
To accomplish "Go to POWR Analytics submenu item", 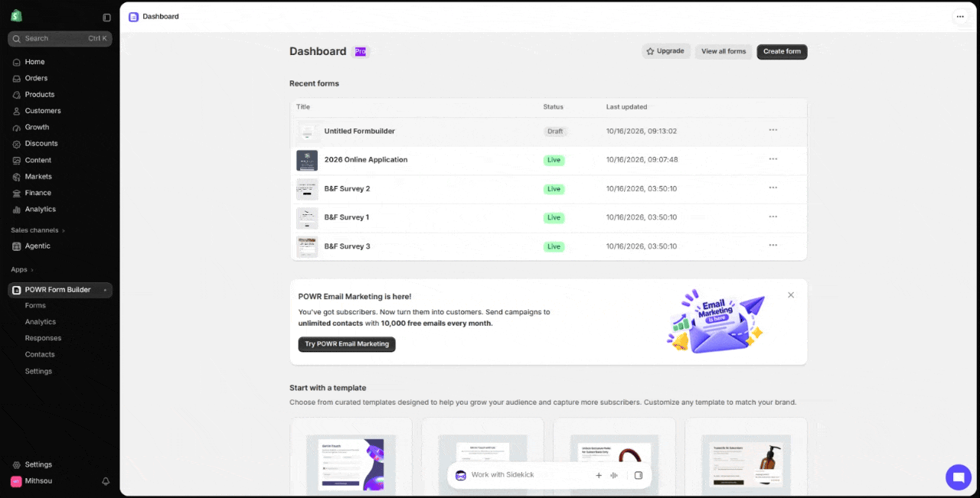I will [x=41, y=322].
